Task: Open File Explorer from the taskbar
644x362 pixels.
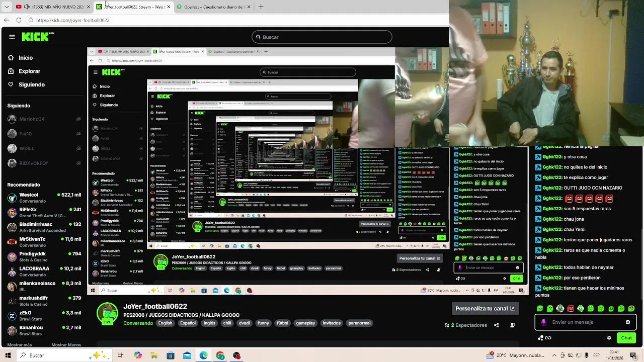Action: click(154, 355)
